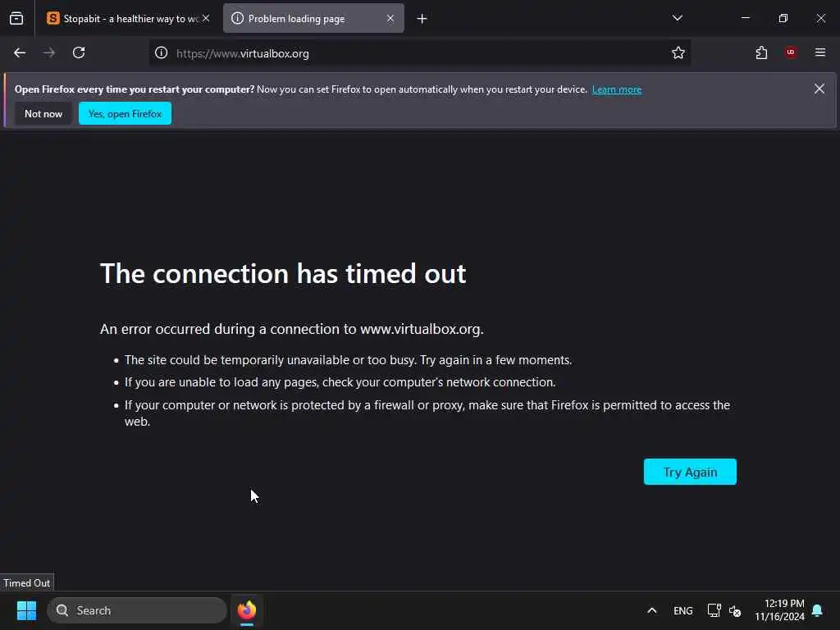
Task: Expand the list all tabs chevron
Action: tap(677, 18)
